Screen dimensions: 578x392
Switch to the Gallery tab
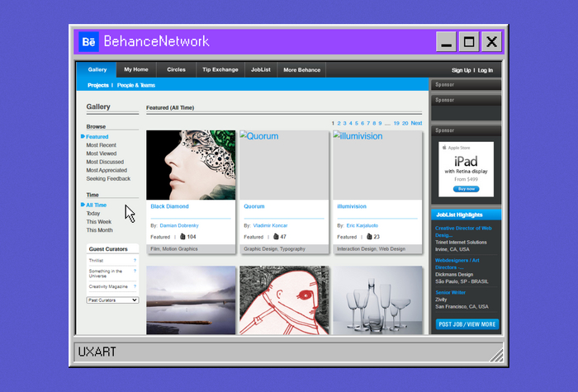click(97, 69)
